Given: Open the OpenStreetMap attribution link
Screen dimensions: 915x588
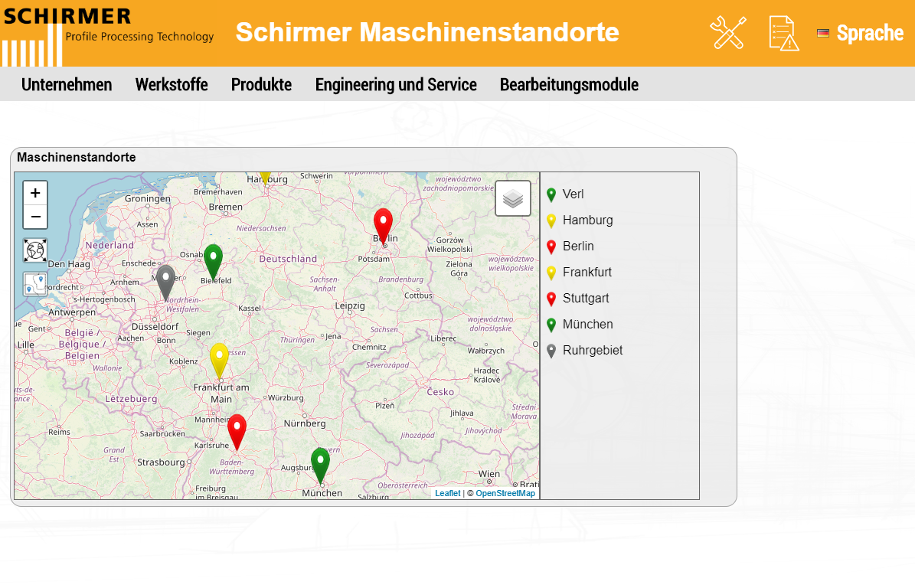Looking at the screenshot, I should pos(505,494).
